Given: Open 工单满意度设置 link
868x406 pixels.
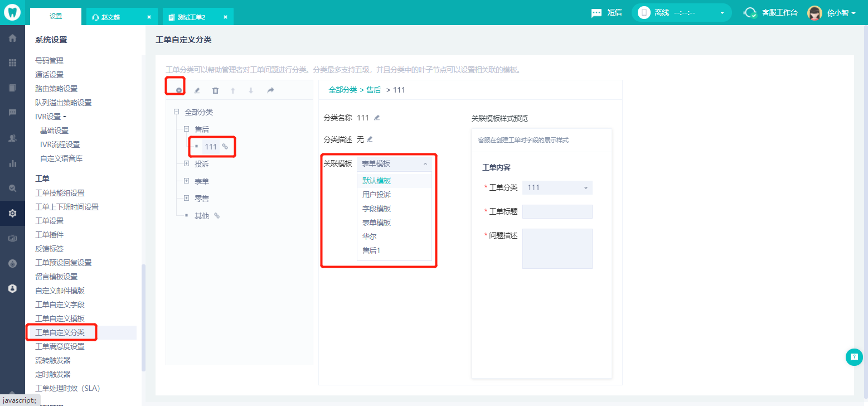Looking at the screenshot, I should coord(60,346).
